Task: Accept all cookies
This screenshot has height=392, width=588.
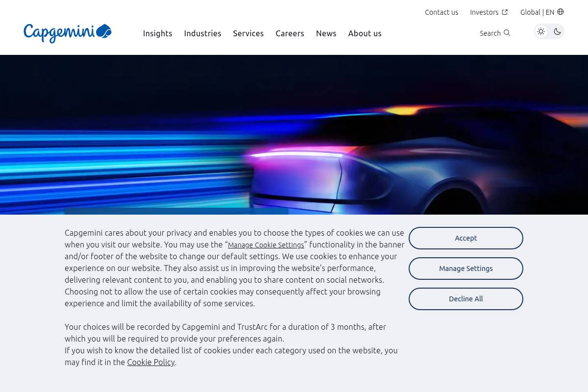Action: (466, 238)
